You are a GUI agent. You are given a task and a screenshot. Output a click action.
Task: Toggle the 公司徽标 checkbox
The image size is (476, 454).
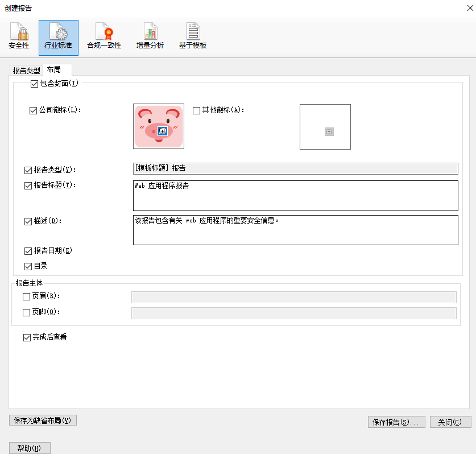point(33,110)
